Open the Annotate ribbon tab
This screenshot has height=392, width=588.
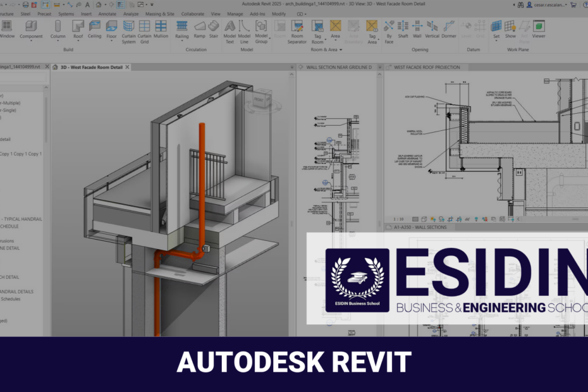[x=107, y=13]
